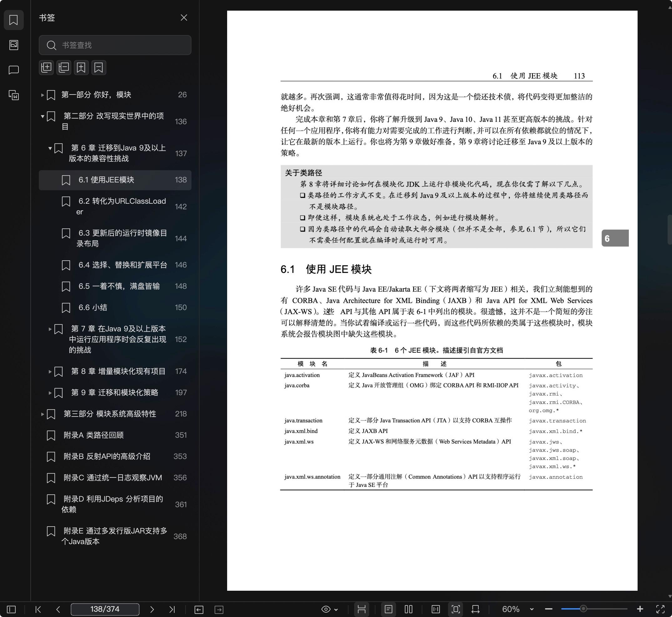Jump to the last page
Image resolution: width=672 pixels, height=617 pixels.
click(172, 609)
